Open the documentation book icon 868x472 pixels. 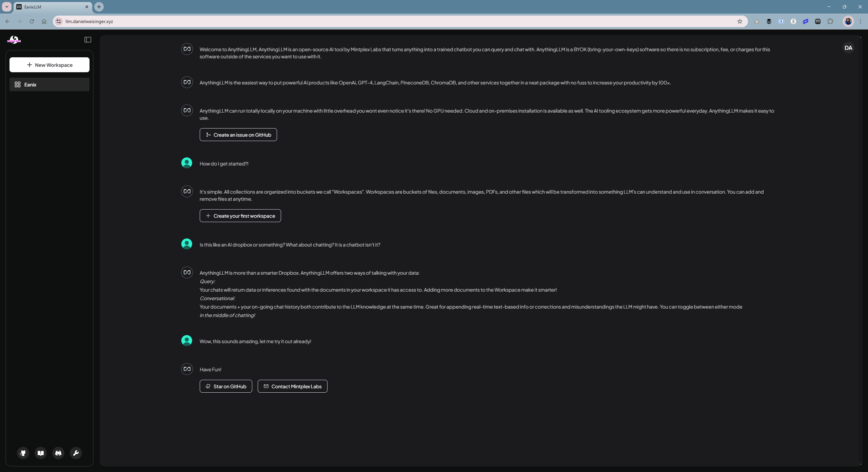(41, 453)
